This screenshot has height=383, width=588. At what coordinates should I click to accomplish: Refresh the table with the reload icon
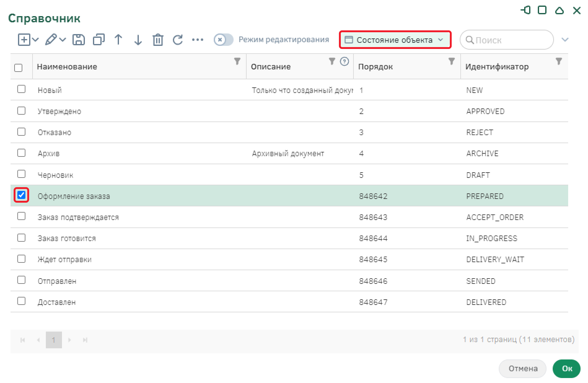click(x=178, y=40)
